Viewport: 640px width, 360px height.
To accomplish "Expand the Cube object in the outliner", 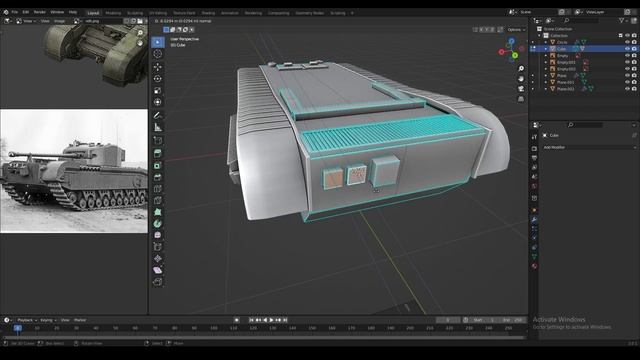I will [x=546, y=49].
